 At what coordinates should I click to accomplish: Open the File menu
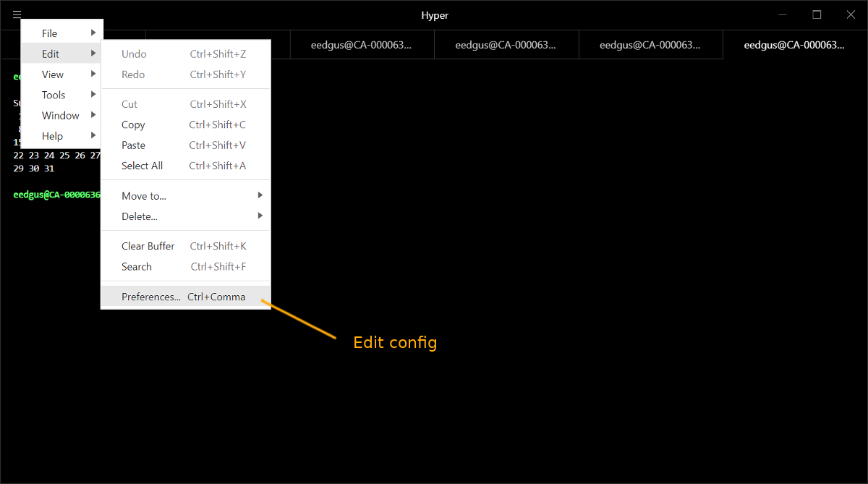62,33
